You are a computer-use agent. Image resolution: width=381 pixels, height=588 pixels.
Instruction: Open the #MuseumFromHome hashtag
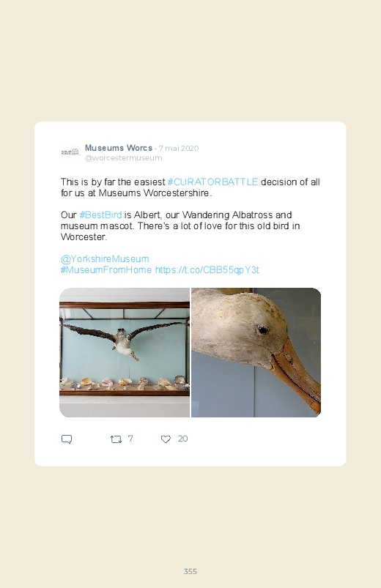point(106,270)
